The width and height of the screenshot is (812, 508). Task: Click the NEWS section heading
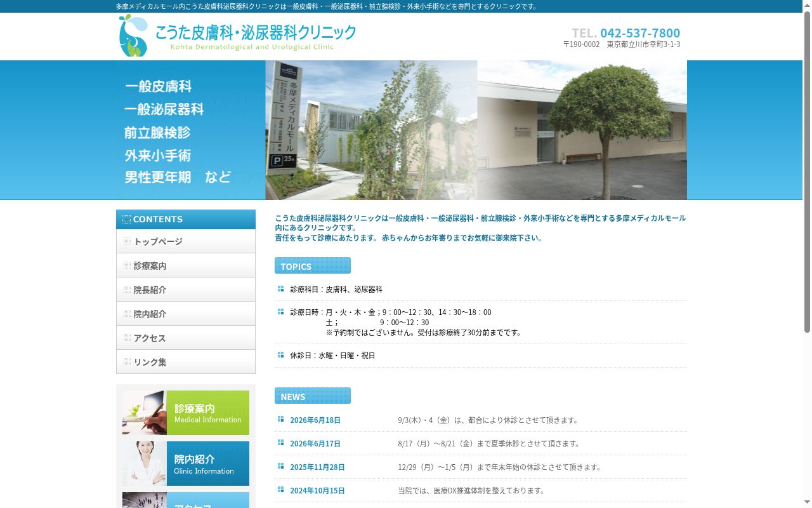click(x=313, y=396)
